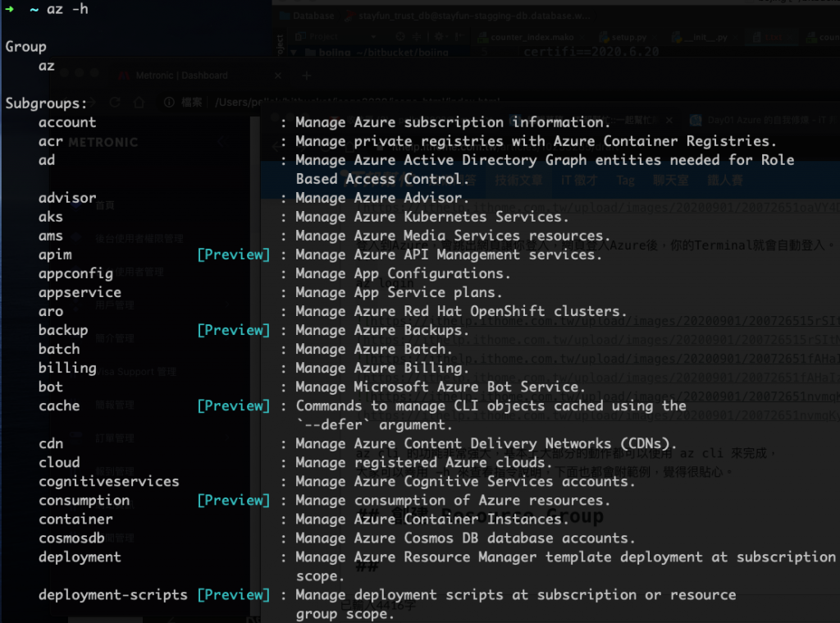Select the 'account' subgroup name
The image size is (840, 623).
(x=67, y=122)
